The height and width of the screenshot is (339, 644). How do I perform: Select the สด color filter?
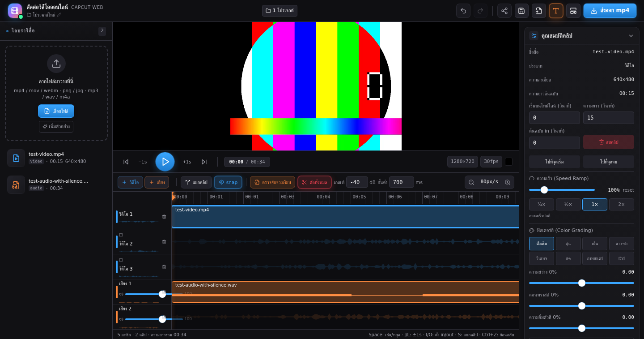pyautogui.click(x=568, y=258)
